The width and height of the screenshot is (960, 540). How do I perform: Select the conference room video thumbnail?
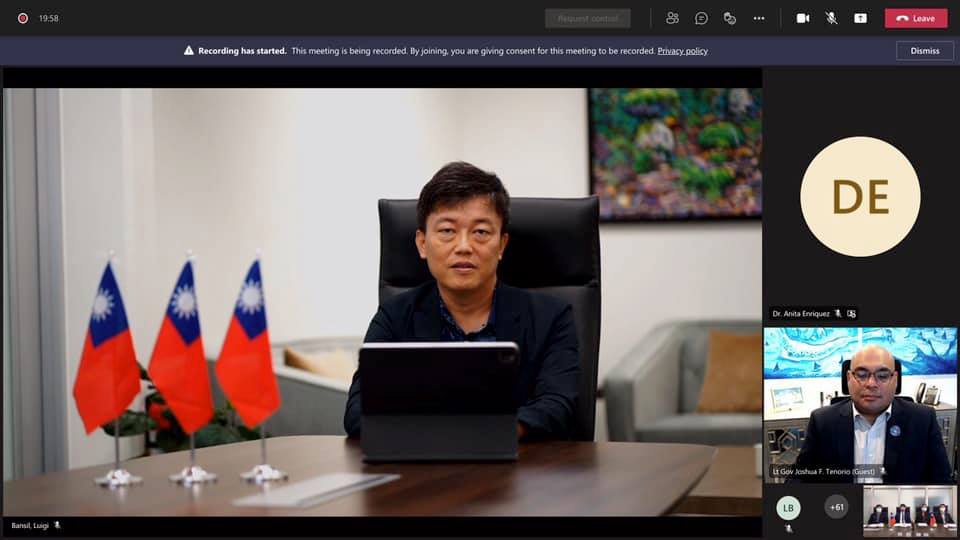tap(909, 511)
